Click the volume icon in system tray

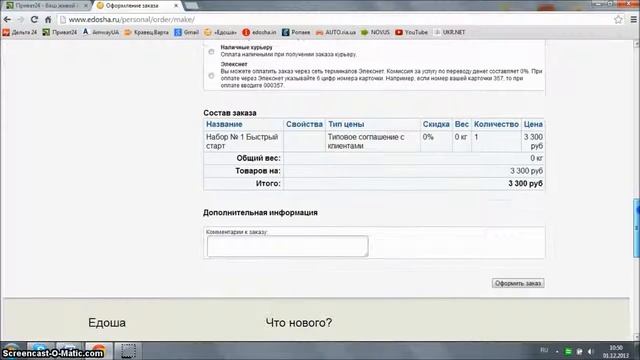(590, 351)
